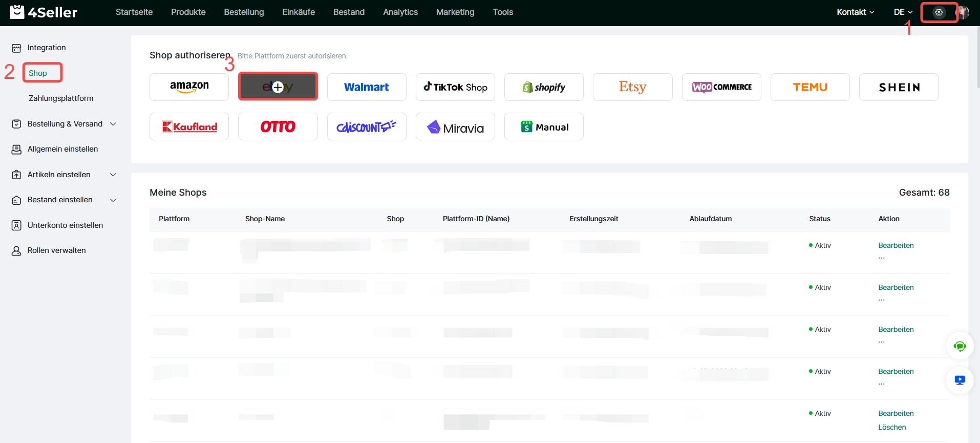Select the TikTok Shop platform

(455, 87)
